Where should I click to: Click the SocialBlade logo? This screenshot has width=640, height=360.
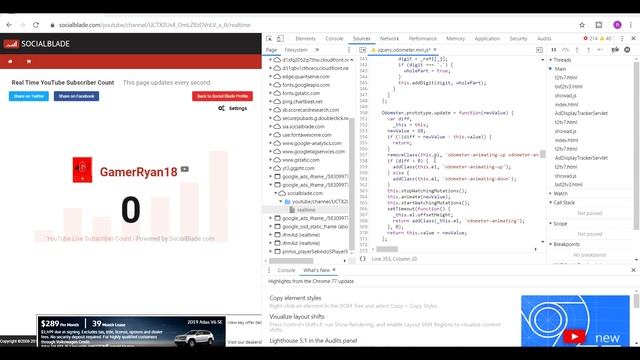pos(37,44)
